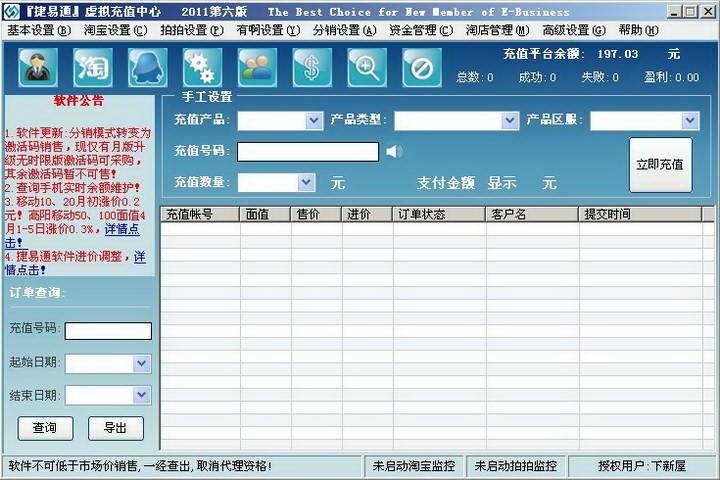Click the 总数: 0 statistic
The height and width of the screenshot is (480, 720).
[x=475, y=77]
